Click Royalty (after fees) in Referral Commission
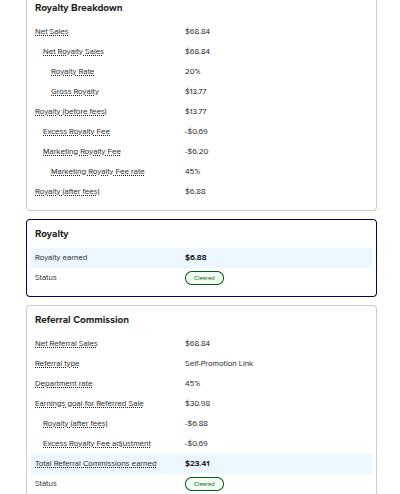Screen dimensions: 400x494 [x=75, y=424]
